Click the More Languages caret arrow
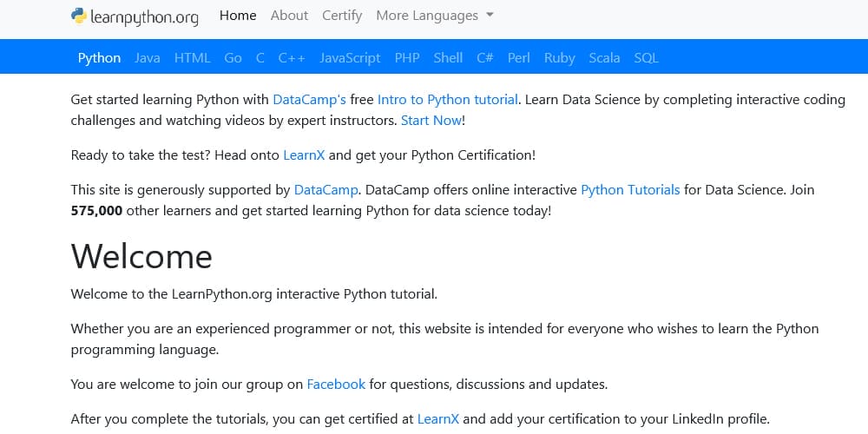The image size is (868, 434). (490, 15)
